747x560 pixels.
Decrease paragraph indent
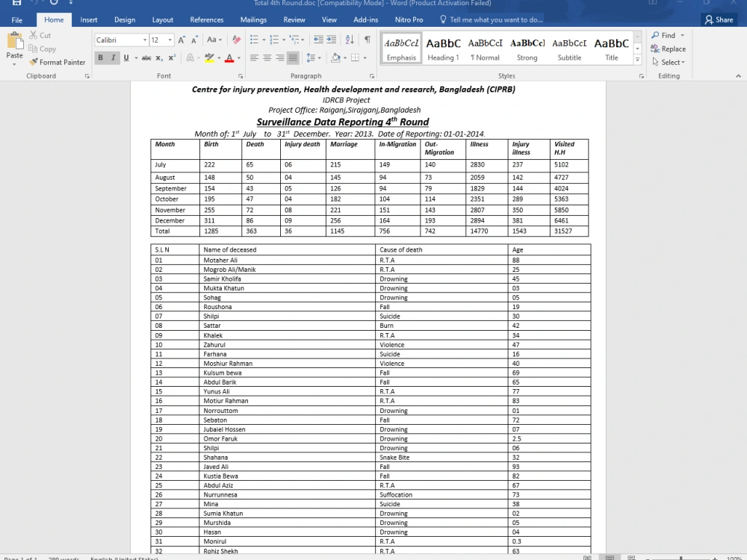click(318, 40)
